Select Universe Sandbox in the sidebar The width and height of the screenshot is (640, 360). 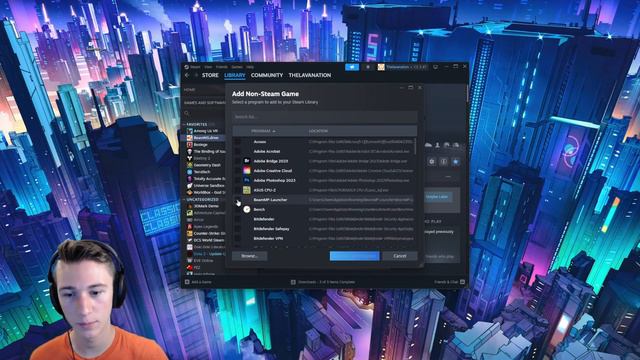pyautogui.click(x=206, y=185)
